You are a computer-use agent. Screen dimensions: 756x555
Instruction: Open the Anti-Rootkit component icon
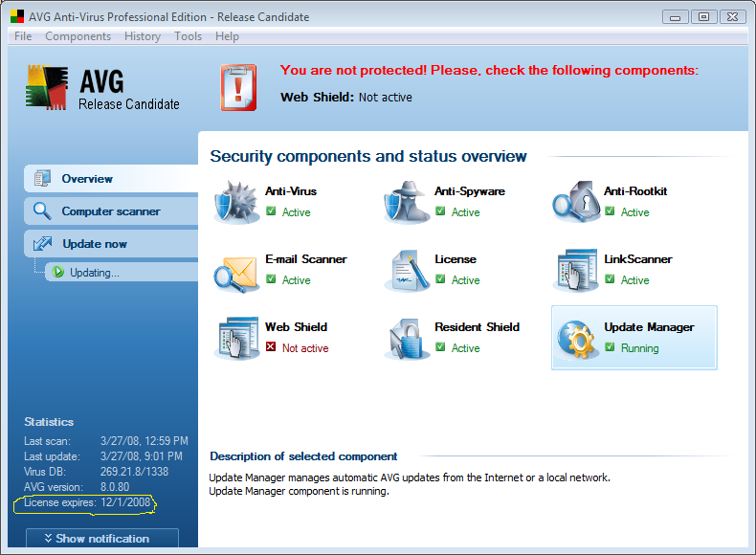(x=576, y=202)
